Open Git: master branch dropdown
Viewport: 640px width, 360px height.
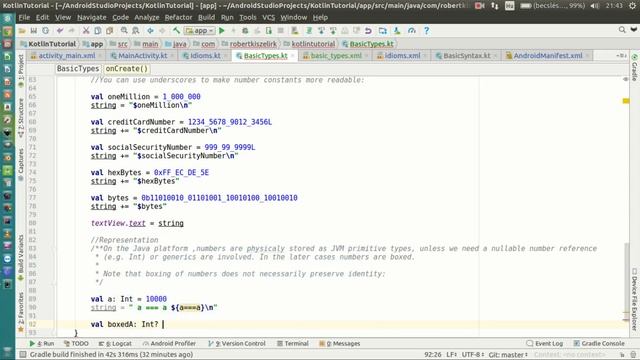click(508, 355)
